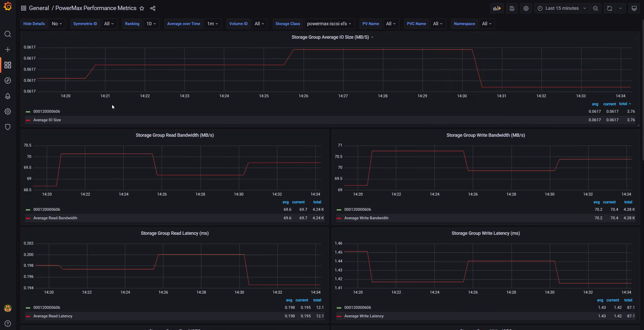Open the Average over Time 1m dropdown
The image size is (644, 330).
click(x=213, y=24)
